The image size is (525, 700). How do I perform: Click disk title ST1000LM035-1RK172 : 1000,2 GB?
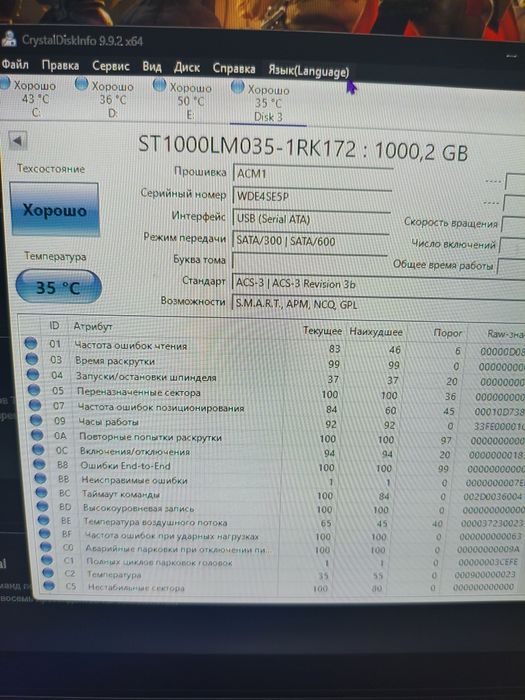[303, 148]
